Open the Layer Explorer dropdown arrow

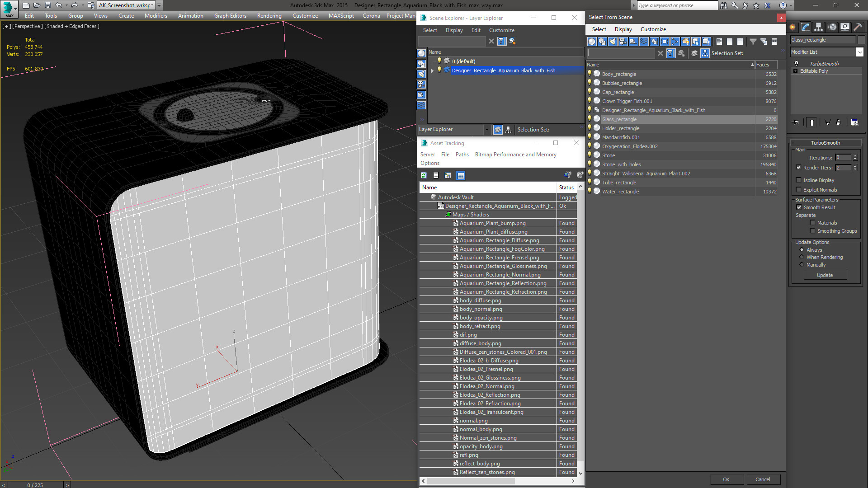pos(487,130)
